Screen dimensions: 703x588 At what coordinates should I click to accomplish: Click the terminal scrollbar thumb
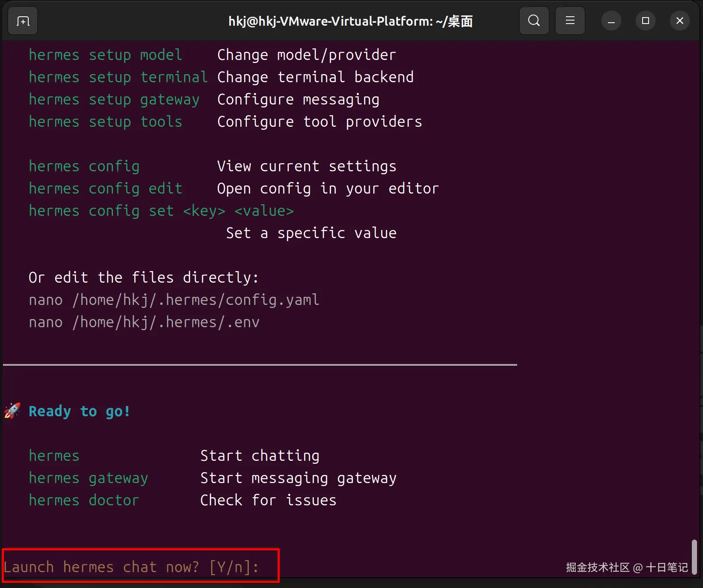(x=694, y=557)
